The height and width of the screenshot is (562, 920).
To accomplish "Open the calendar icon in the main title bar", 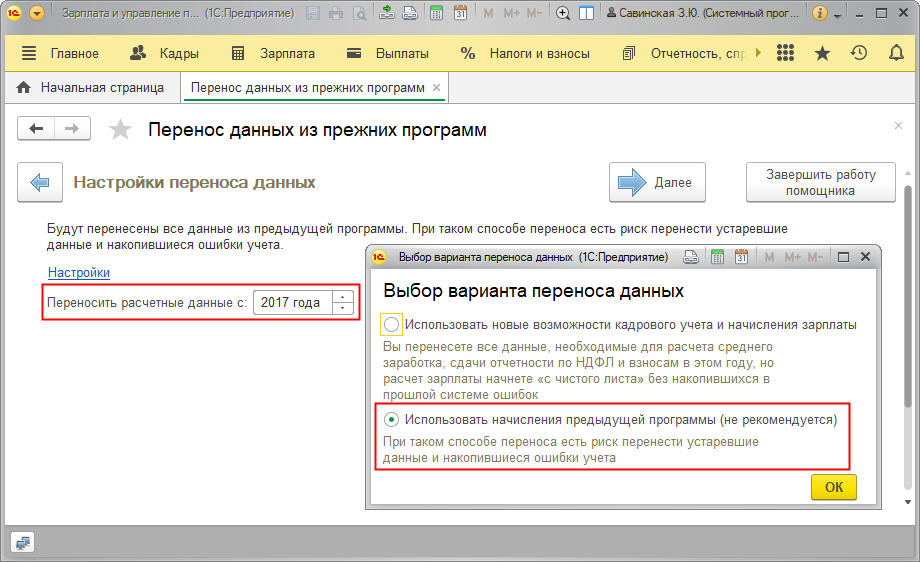I will point(460,14).
